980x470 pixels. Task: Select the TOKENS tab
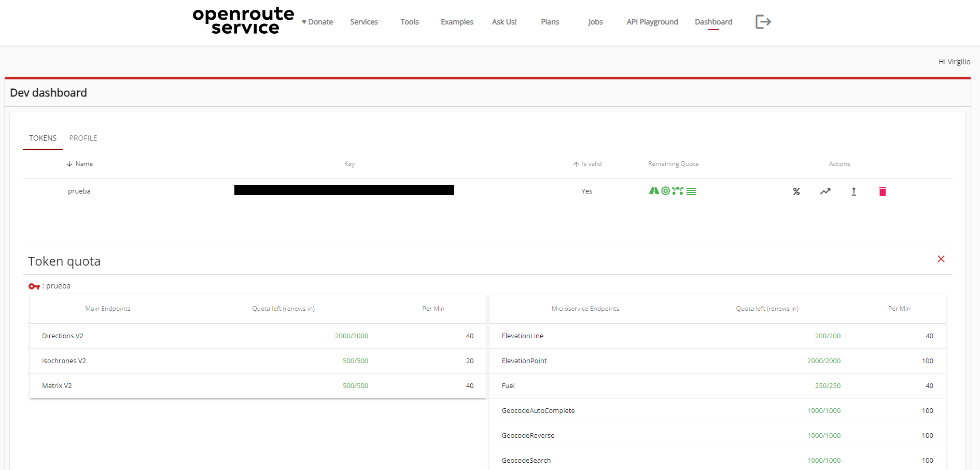(43, 138)
